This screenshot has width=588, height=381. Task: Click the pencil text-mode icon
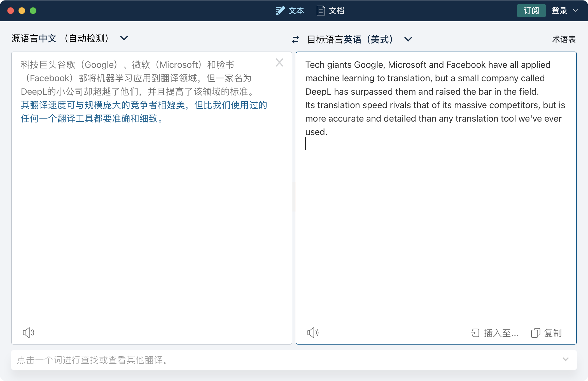tap(280, 11)
